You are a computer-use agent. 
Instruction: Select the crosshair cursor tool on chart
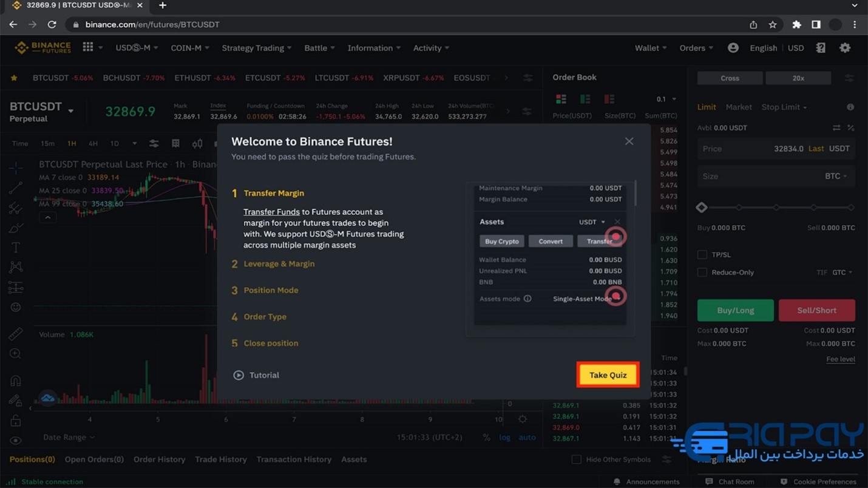point(16,168)
